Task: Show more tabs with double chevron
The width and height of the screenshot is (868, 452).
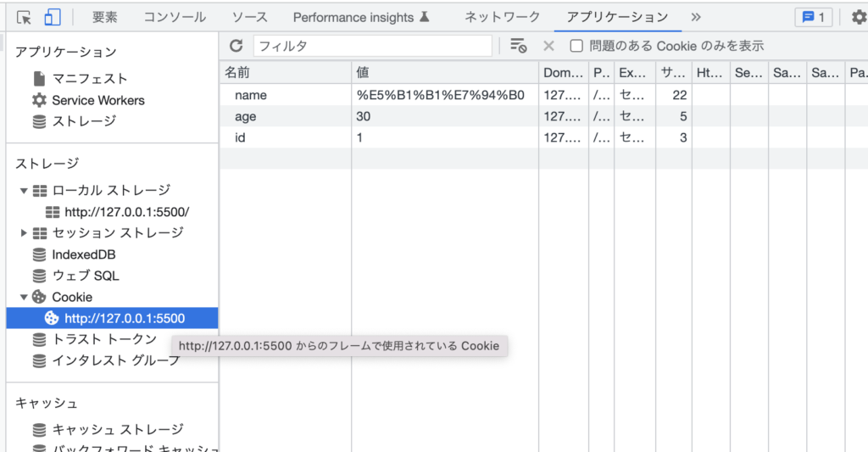Action: [x=696, y=17]
